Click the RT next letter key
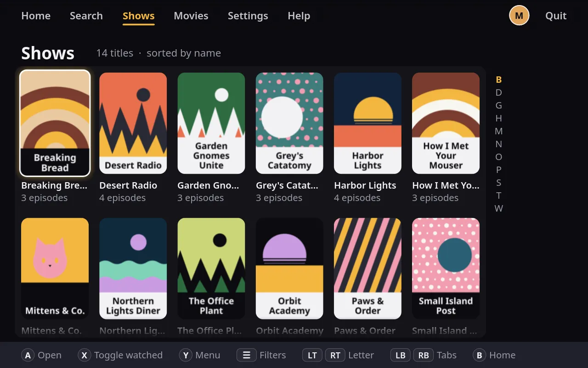 click(335, 355)
